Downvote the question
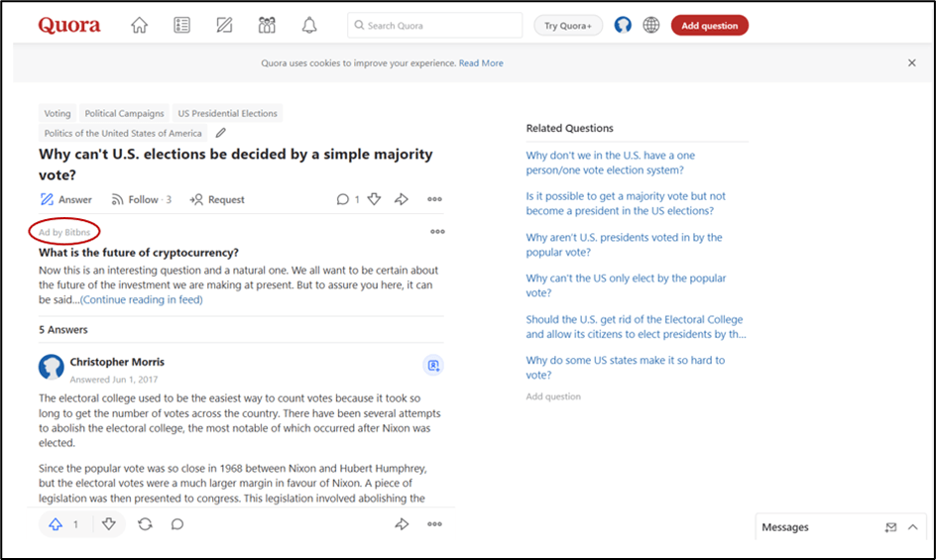The width and height of the screenshot is (936, 560). coord(374,199)
